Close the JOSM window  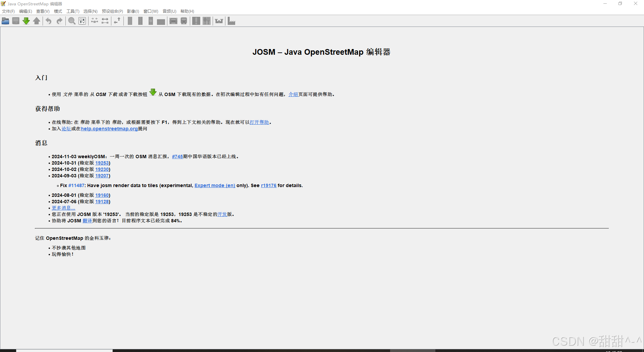point(636,4)
